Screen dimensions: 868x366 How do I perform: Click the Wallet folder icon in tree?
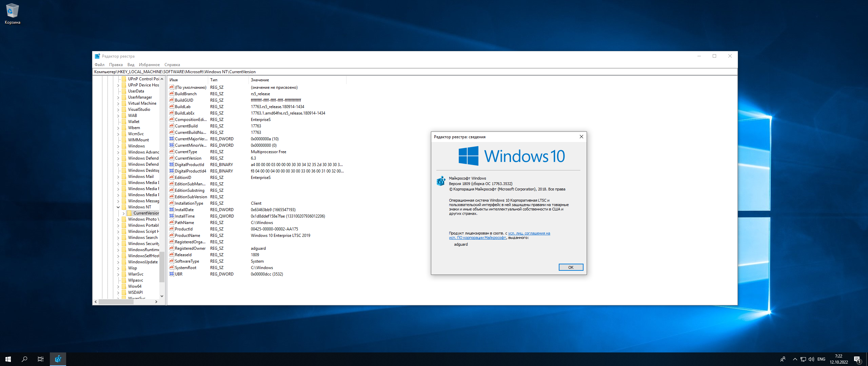click(x=124, y=122)
